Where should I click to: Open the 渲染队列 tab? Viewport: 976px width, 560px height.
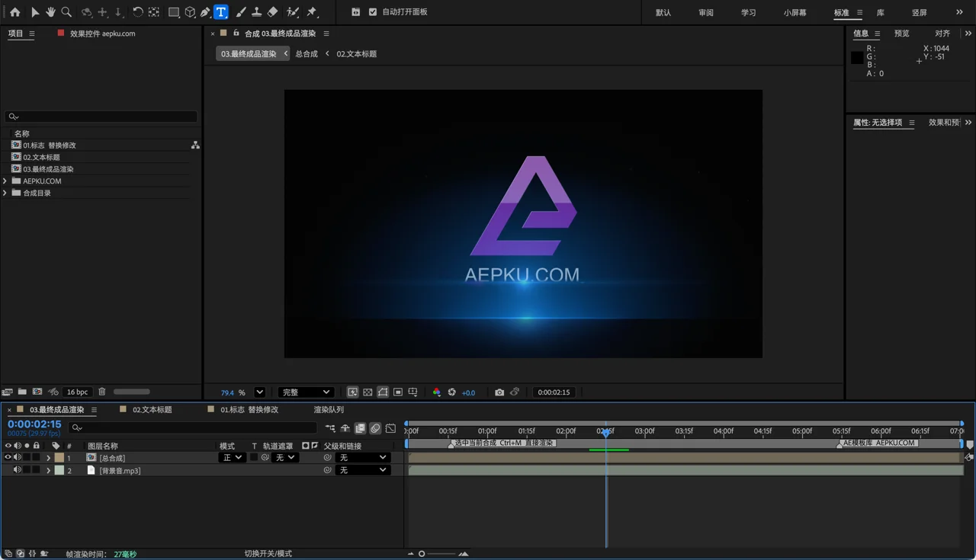(x=329, y=410)
